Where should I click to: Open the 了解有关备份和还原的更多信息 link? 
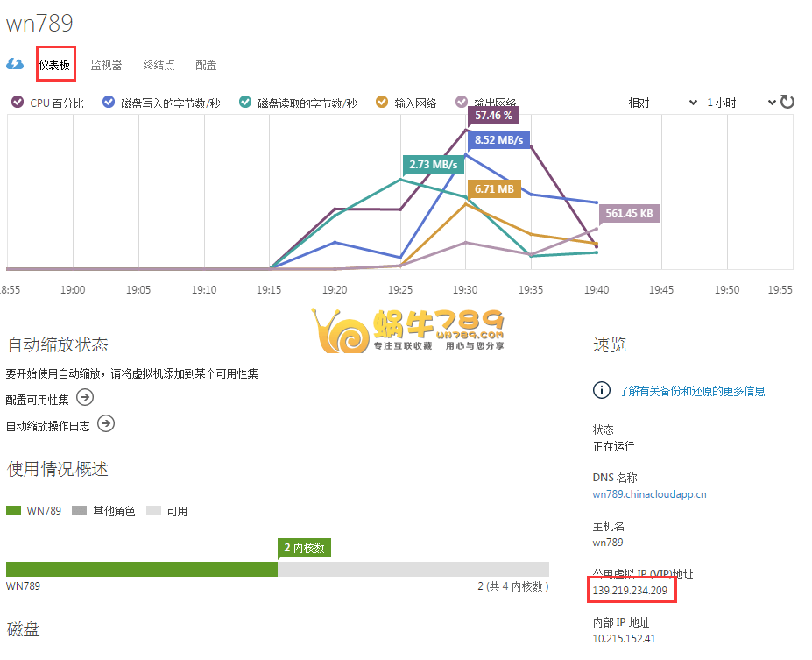(691, 391)
